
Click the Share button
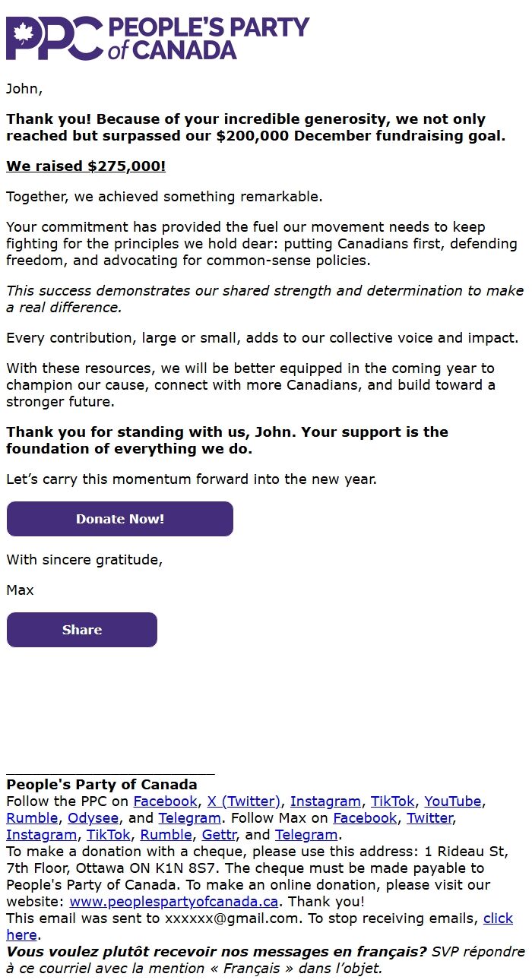point(81,630)
